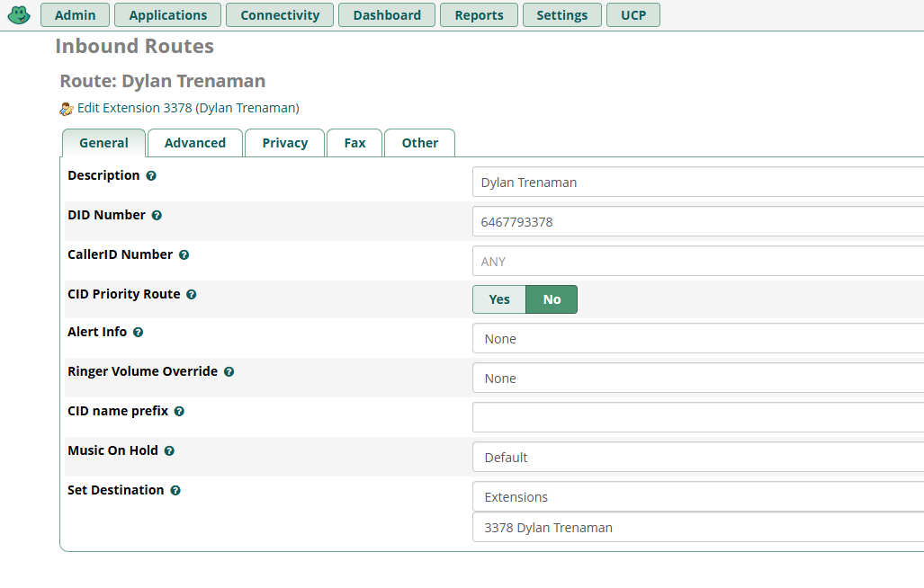Show help for Set Destination

click(x=175, y=490)
